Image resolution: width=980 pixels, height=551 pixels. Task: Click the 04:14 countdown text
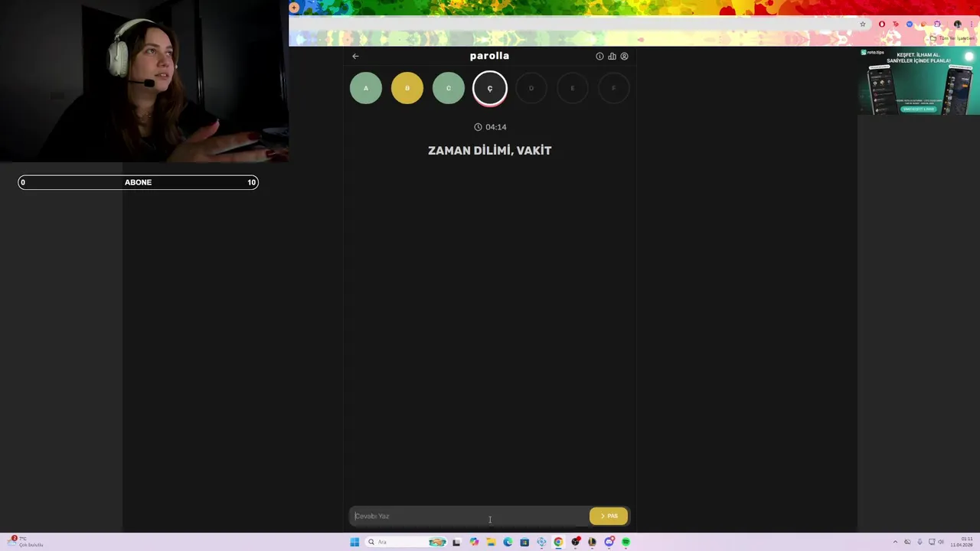click(496, 127)
